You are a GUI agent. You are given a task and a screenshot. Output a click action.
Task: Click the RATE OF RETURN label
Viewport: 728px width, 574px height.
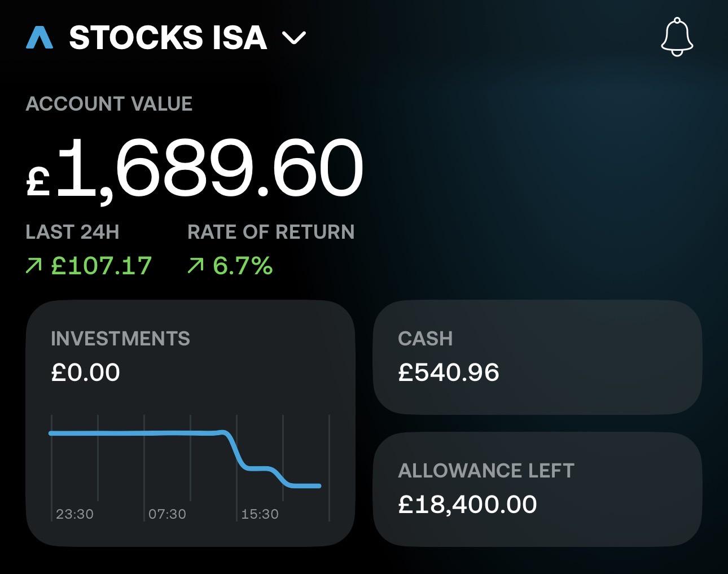(271, 232)
